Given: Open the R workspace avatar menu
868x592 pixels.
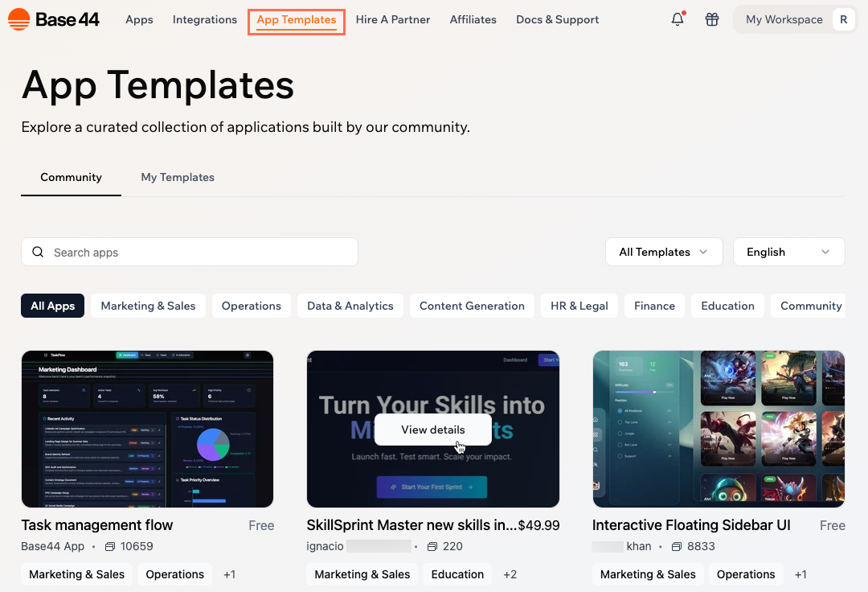Looking at the screenshot, I should pos(844,18).
